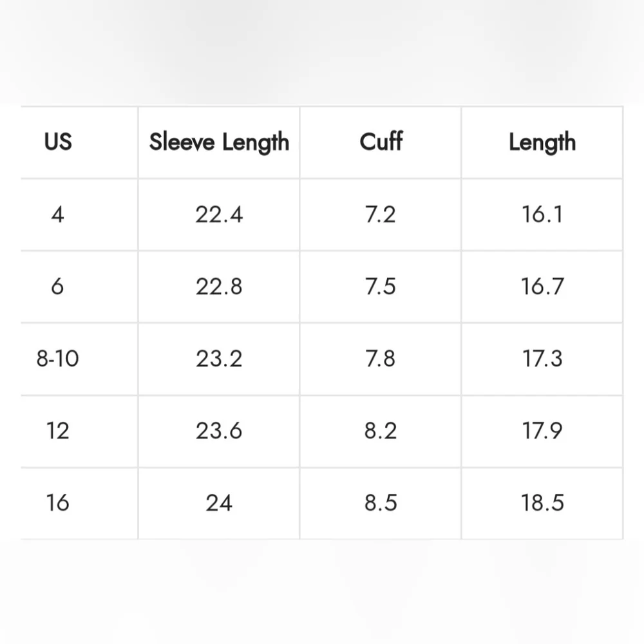Click sleeve length value 22.8
Image resolution: width=644 pixels, height=644 pixels.
click(x=219, y=287)
